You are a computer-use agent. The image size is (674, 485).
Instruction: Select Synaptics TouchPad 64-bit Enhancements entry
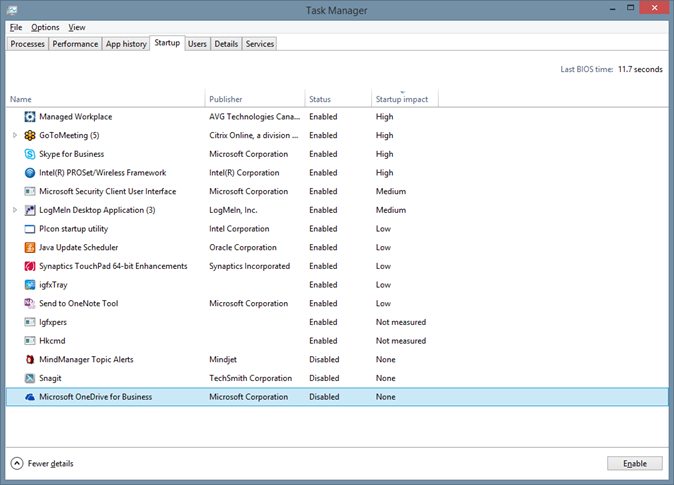(113, 266)
